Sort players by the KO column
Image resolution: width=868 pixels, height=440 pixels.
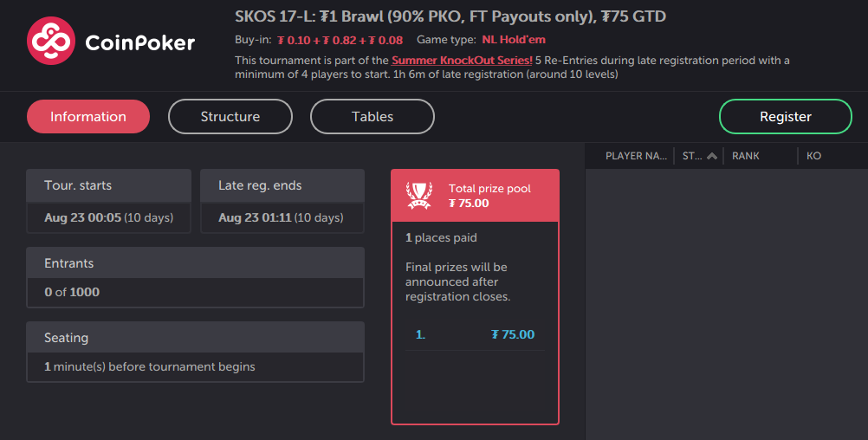coord(813,156)
